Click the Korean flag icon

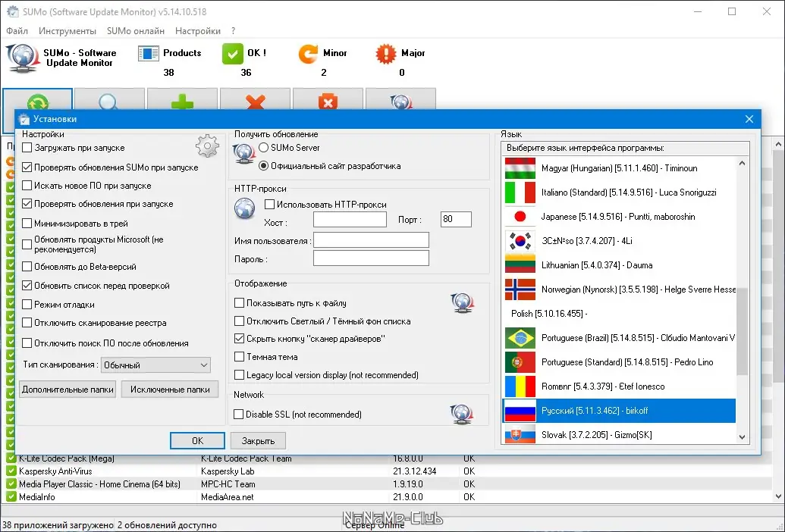pos(520,241)
